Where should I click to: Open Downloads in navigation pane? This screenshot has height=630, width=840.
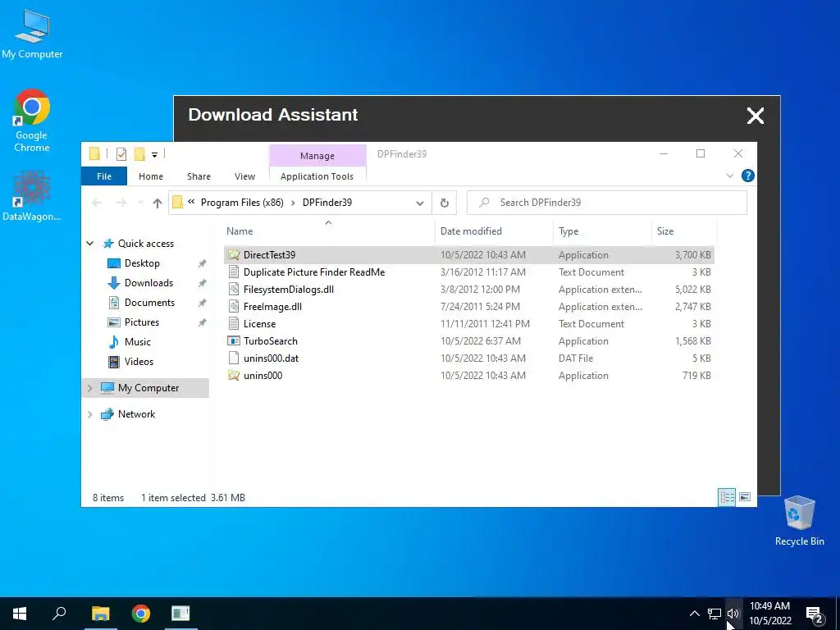pos(148,283)
